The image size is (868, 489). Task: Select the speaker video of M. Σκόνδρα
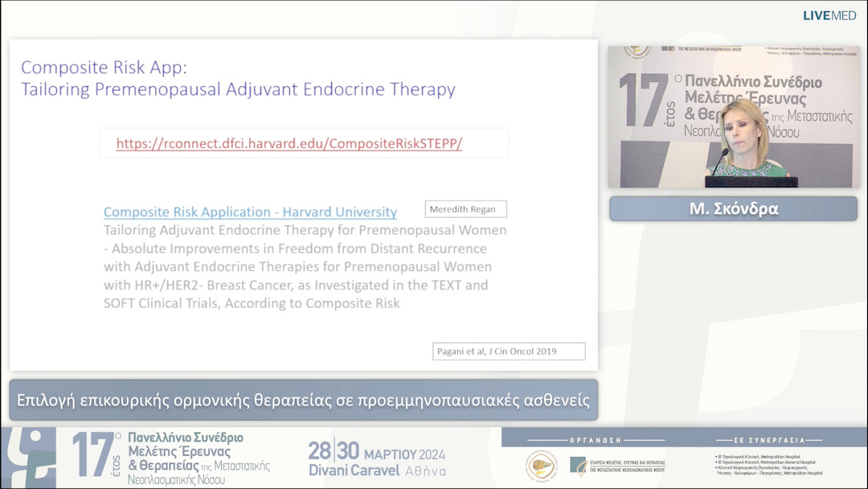click(734, 117)
